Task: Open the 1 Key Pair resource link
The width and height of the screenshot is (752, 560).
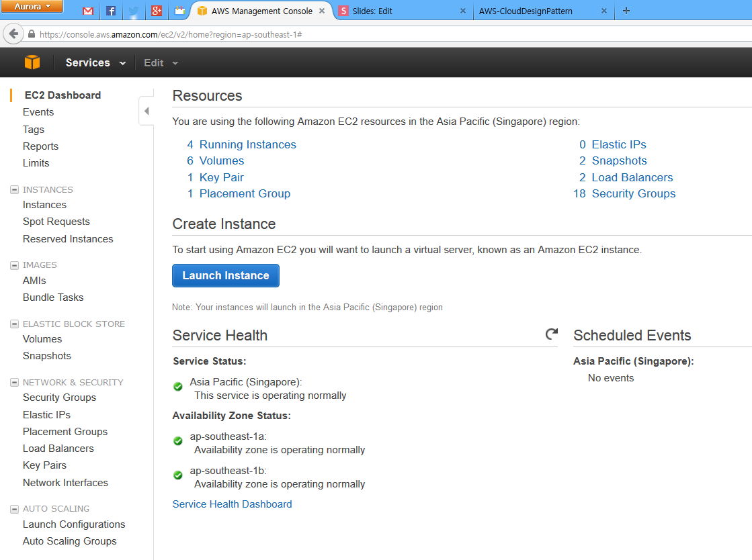Action: pyautogui.click(x=215, y=177)
